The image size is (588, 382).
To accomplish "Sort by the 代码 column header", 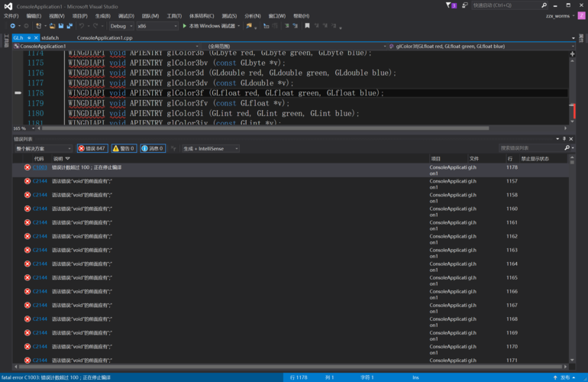I will (x=39, y=159).
